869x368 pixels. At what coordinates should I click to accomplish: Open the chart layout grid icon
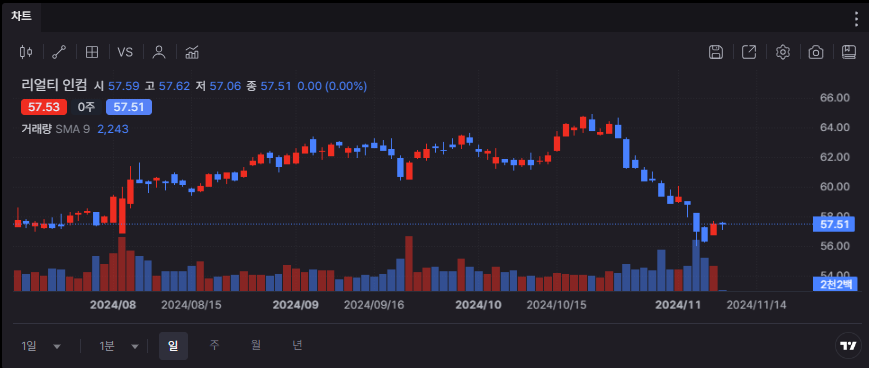point(92,53)
